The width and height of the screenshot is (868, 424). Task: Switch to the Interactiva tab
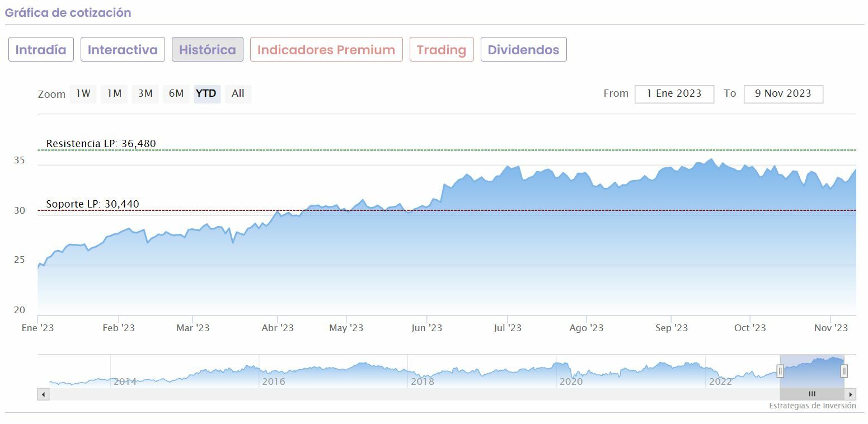(123, 50)
